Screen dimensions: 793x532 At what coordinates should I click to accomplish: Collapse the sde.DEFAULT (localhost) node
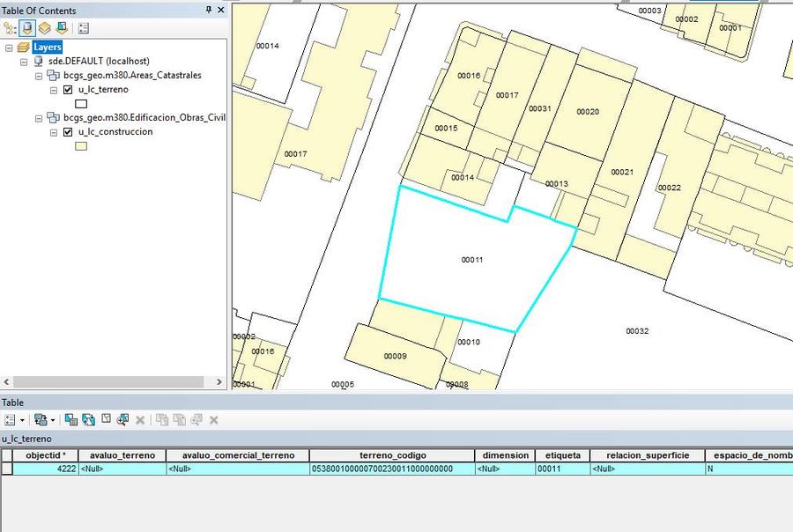(24, 63)
